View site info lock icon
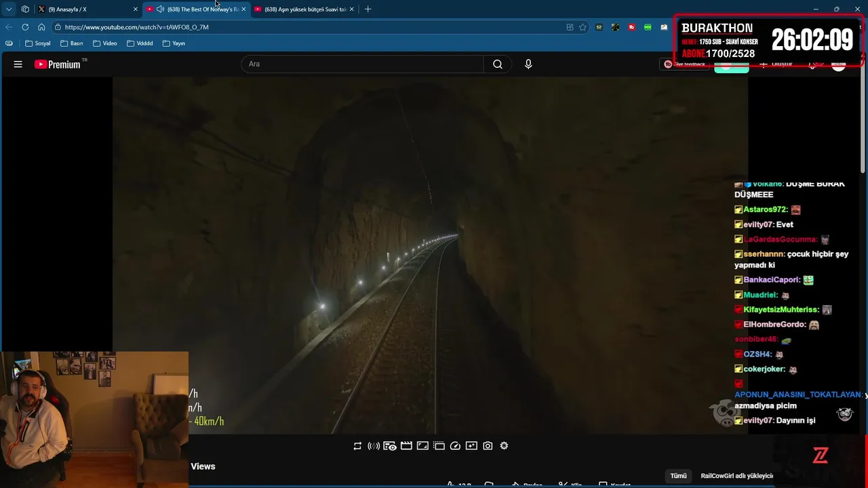868x488 pixels. tap(58, 27)
